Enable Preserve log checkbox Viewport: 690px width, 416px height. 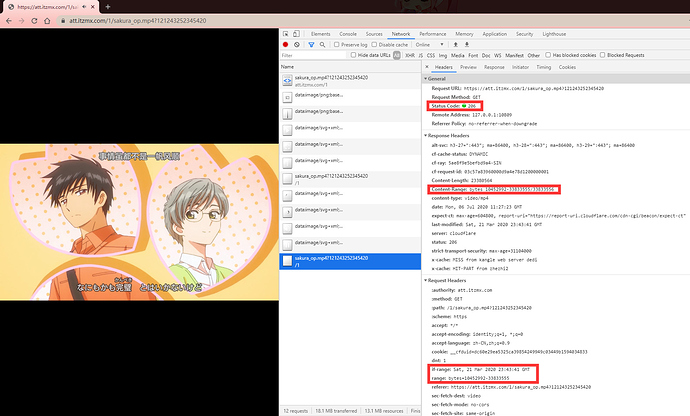click(337, 44)
